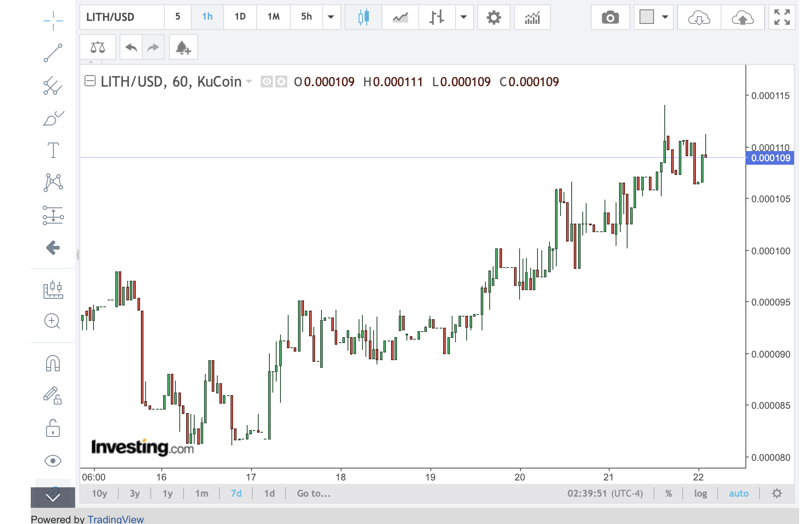Select the 1m date range
Viewport: 812px width, 524px height.
[202, 494]
